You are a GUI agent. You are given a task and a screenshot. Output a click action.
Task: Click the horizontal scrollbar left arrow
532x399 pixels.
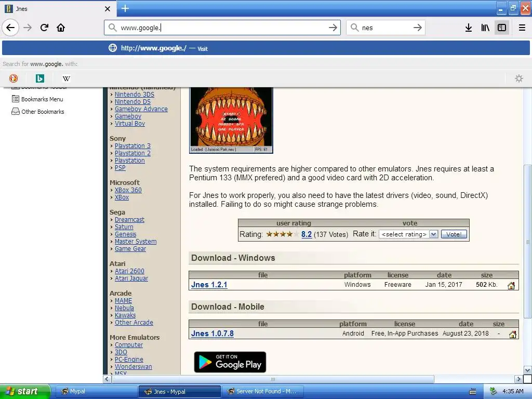pyautogui.click(x=107, y=379)
